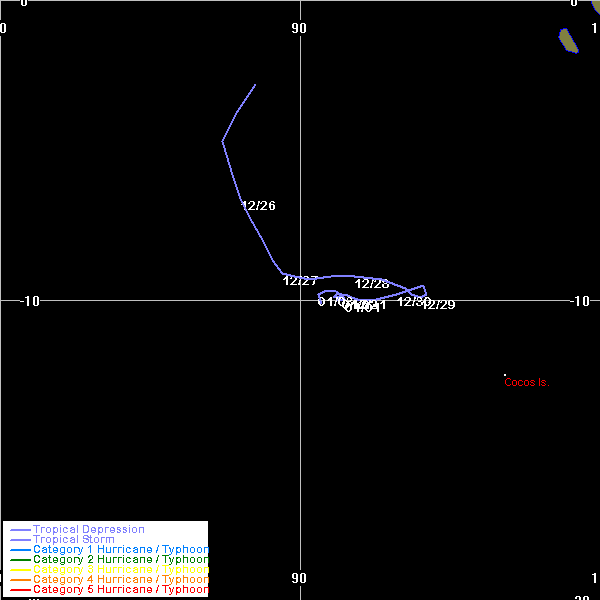Click the white Cocos island dot
This screenshot has height=600, width=600.
(505, 374)
